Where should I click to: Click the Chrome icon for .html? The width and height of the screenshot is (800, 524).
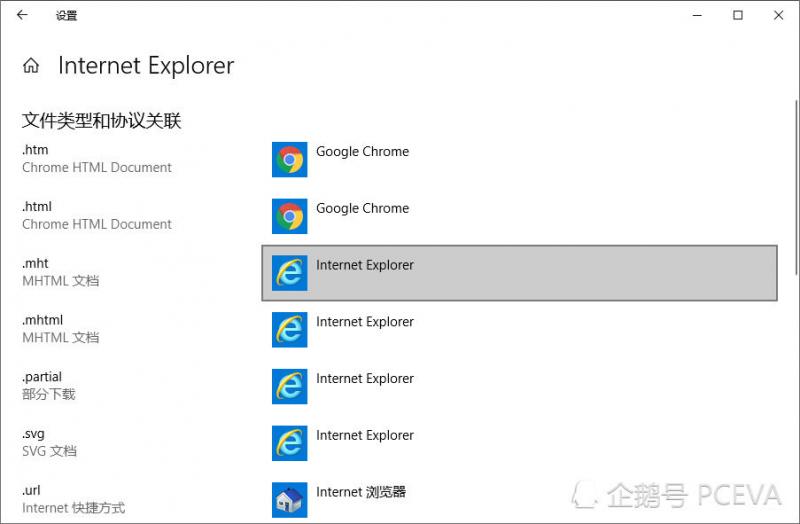[290, 216]
